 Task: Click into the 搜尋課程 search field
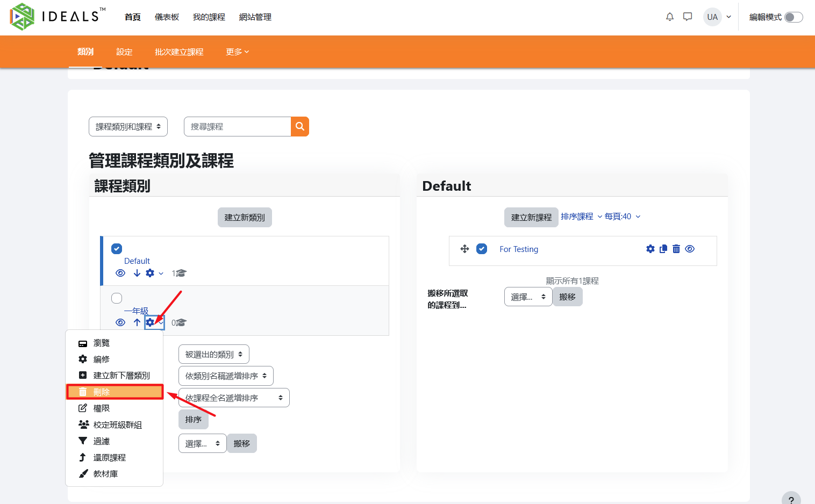tap(237, 127)
